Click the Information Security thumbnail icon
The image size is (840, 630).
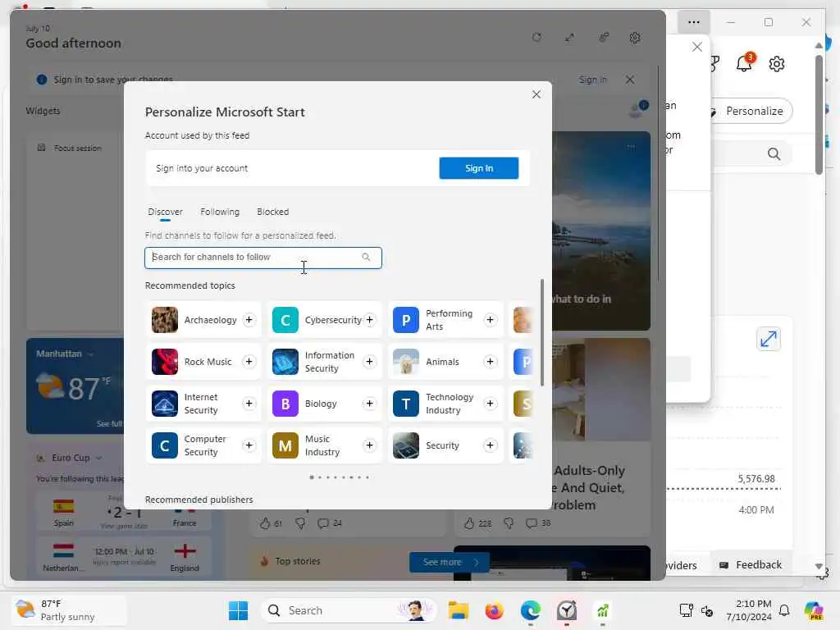(285, 362)
